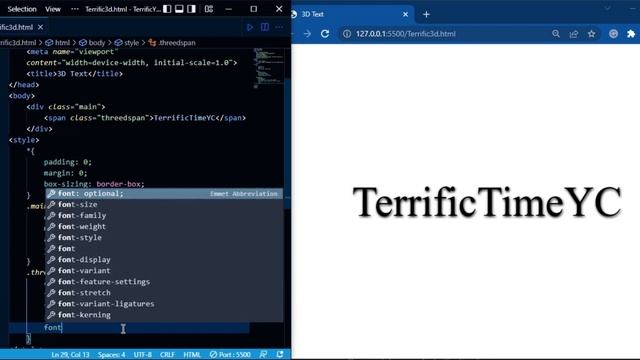Open notifications bell in status bar

pyautogui.click(x=280, y=355)
